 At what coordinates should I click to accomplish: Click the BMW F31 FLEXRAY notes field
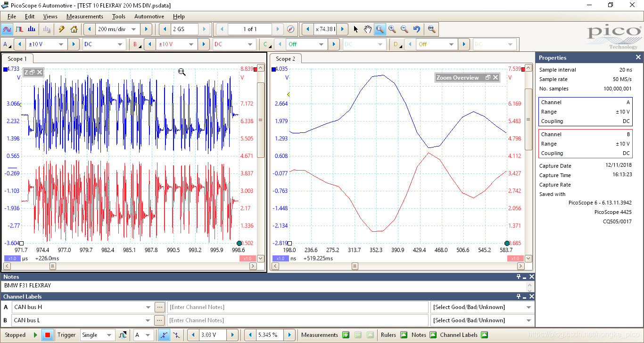264,286
